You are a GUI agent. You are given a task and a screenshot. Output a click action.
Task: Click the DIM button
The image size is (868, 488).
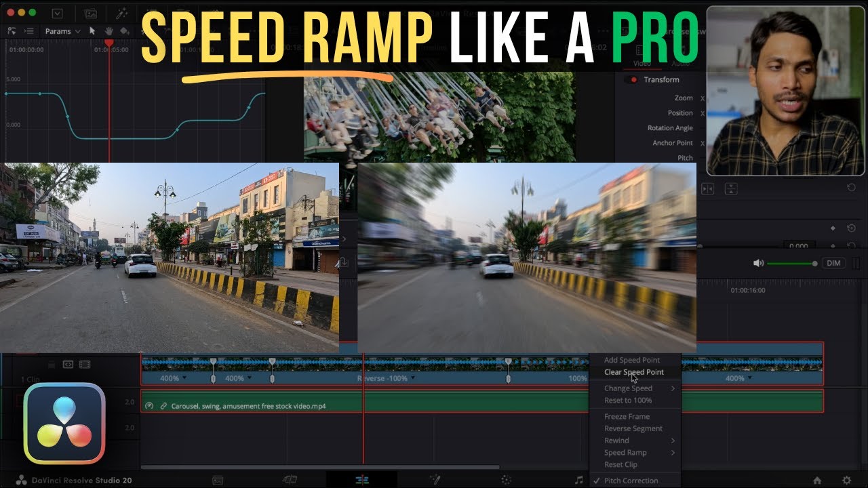click(x=833, y=263)
